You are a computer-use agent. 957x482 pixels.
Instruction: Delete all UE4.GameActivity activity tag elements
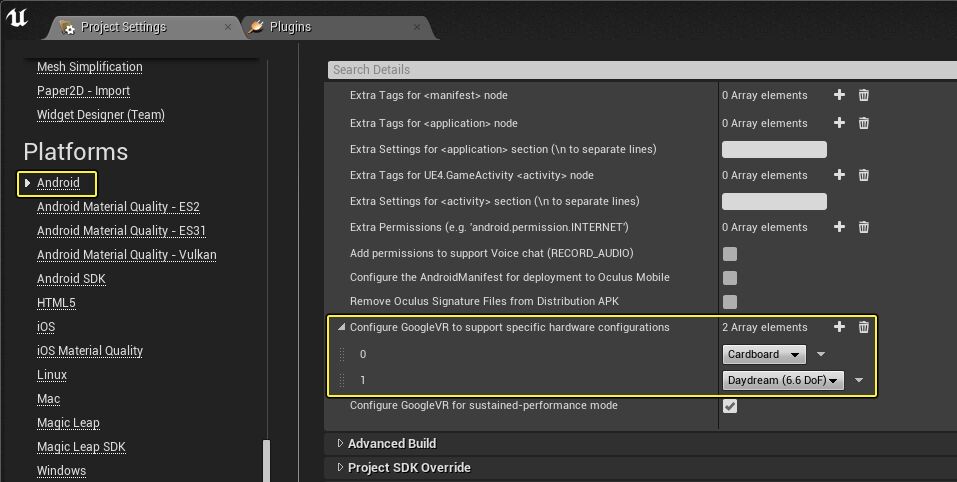[864, 175]
